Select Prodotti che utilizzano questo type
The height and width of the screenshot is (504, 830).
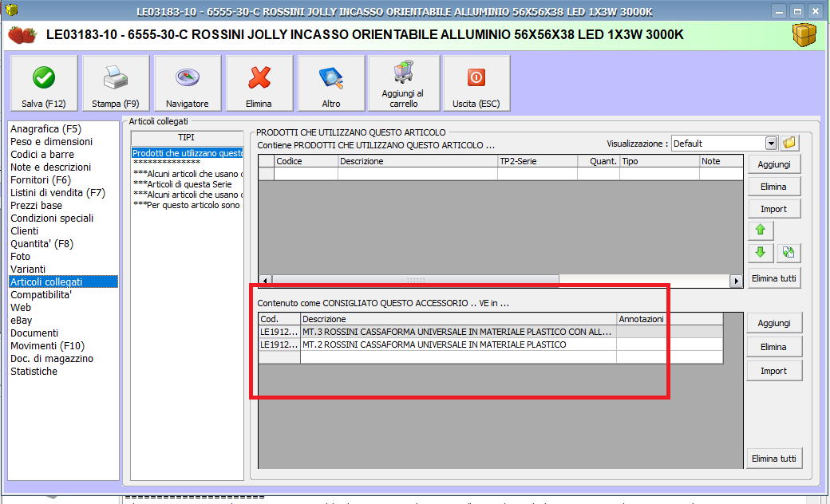(188, 153)
